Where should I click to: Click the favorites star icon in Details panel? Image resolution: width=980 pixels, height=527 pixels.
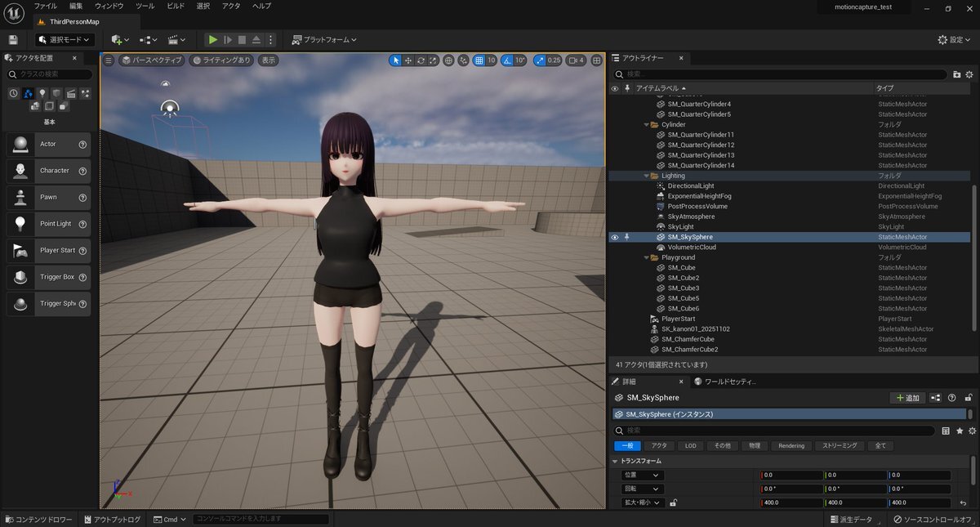[960, 431]
